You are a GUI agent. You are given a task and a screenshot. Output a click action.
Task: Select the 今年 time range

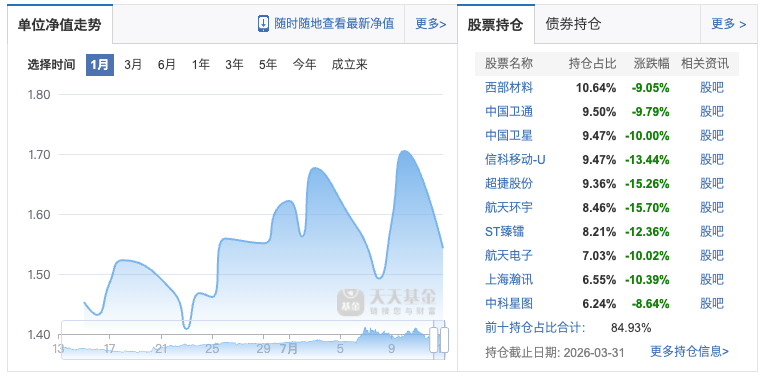click(x=305, y=65)
